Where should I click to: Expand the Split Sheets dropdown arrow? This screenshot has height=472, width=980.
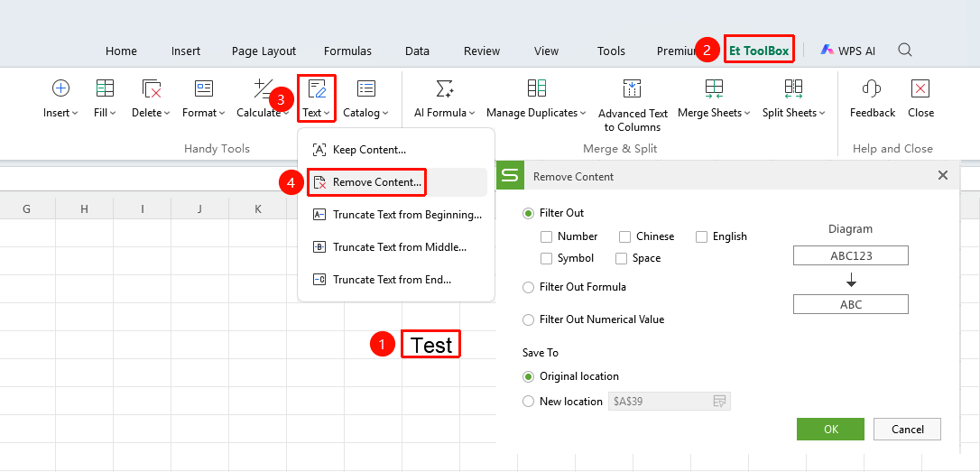[822, 113]
